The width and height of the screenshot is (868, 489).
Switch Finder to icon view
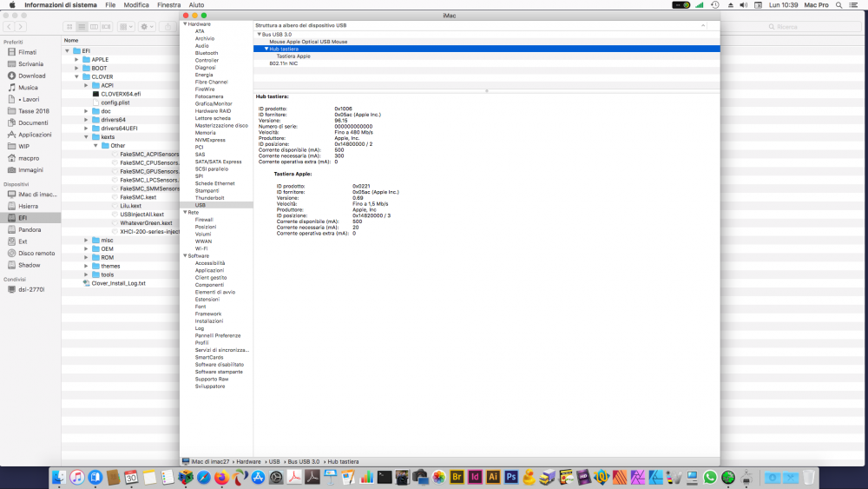click(69, 27)
